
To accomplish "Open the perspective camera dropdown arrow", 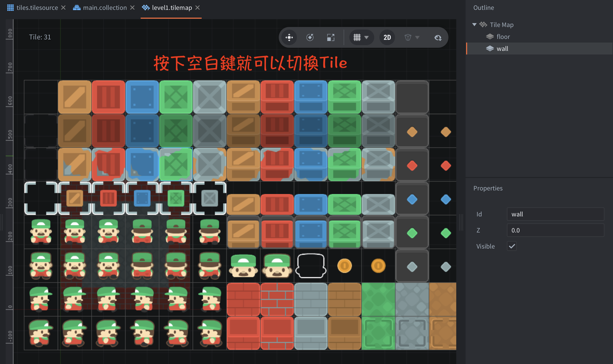I will pyautogui.click(x=417, y=38).
